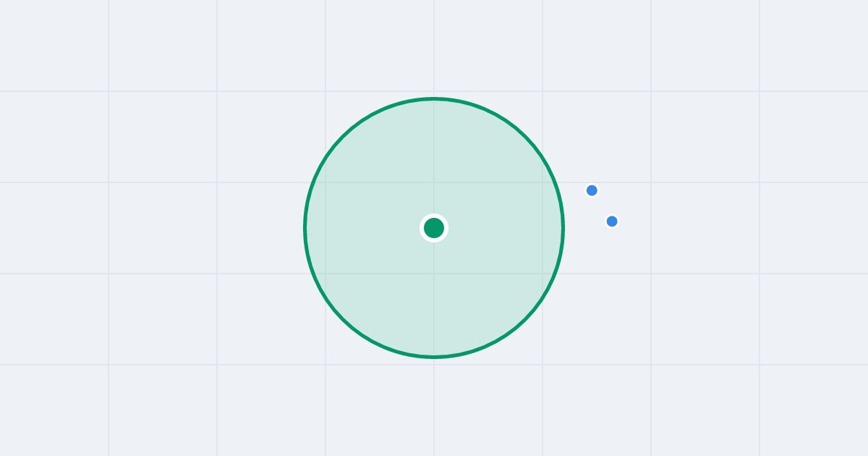
Task: Click the lower-left grid intersection inside the shaded circle
Action: pos(325,274)
